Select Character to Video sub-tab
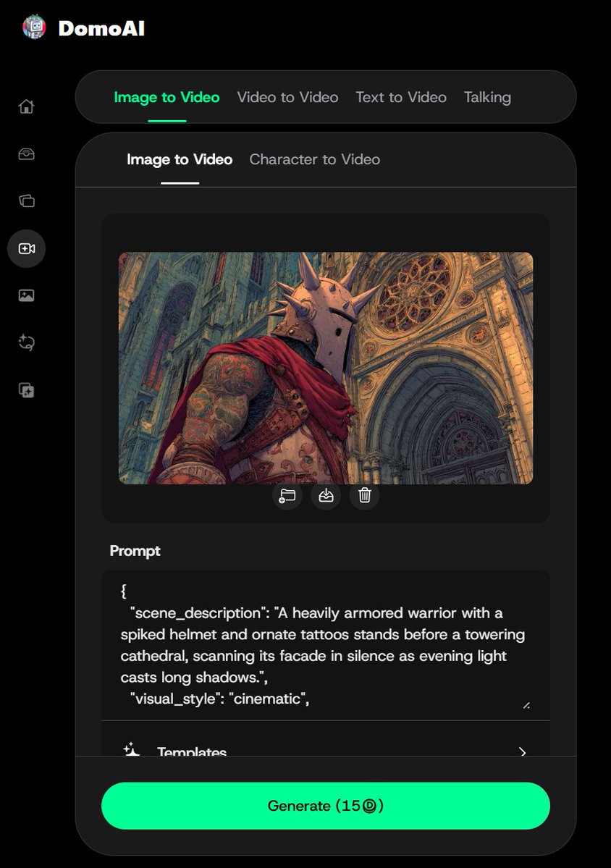The image size is (611, 868). click(315, 159)
